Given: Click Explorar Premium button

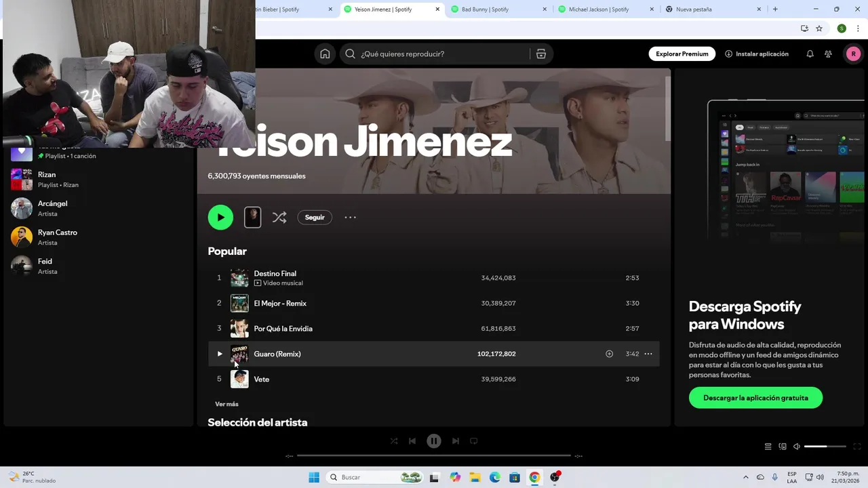Looking at the screenshot, I should (x=682, y=54).
